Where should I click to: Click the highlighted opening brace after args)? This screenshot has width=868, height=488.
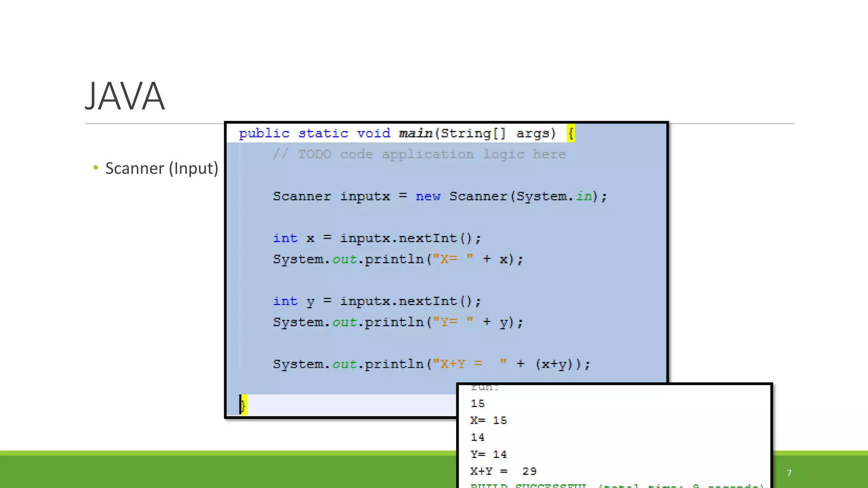pyautogui.click(x=571, y=134)
